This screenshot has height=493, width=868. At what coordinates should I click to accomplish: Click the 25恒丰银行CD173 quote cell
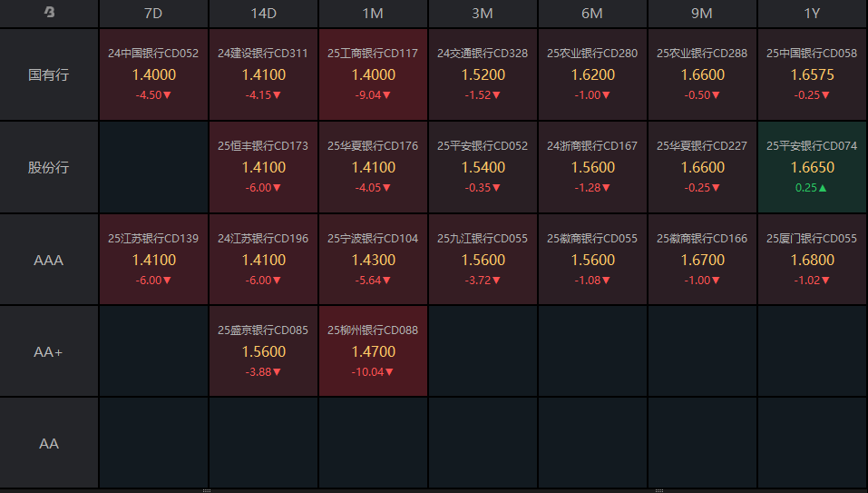[263, 167]
